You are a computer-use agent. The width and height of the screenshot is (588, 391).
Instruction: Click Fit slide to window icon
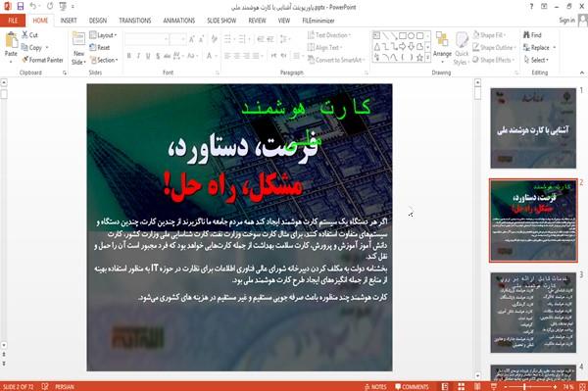pos(582,386)
